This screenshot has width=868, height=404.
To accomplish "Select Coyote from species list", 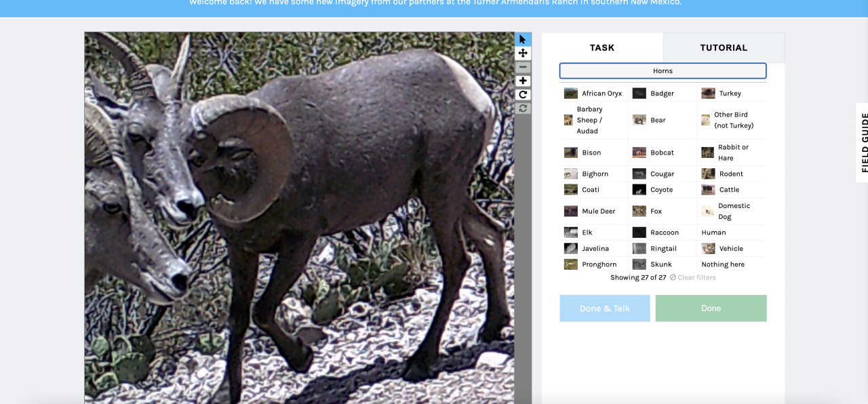I will [x=662, y=190].
